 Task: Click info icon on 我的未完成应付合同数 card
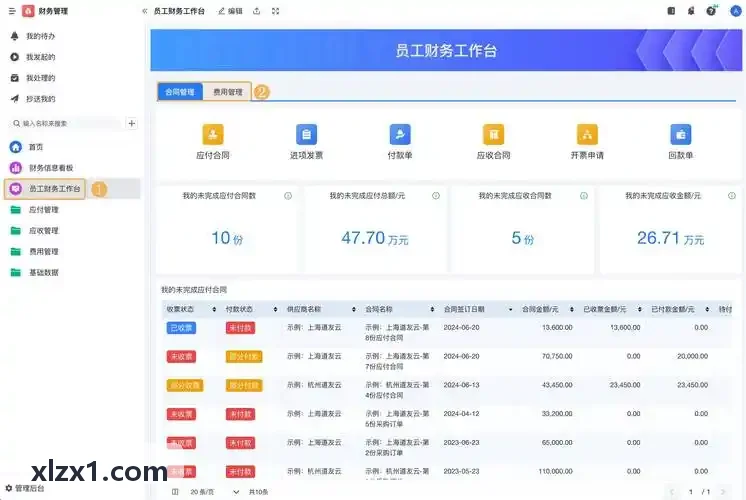288,196
